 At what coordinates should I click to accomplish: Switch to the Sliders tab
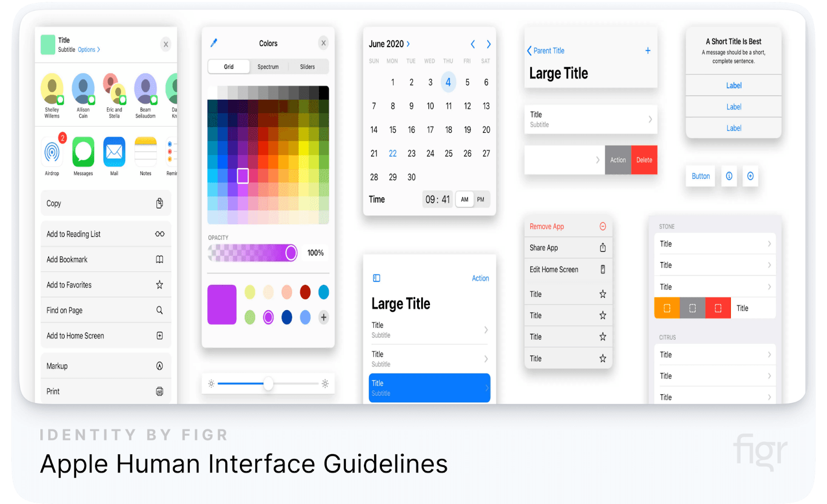click(x=308, y=67)
